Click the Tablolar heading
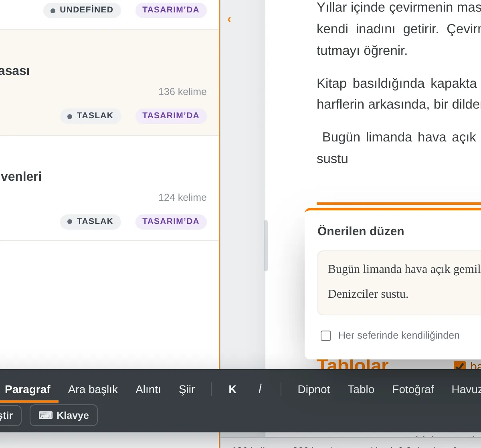 [x=353, y=364]
